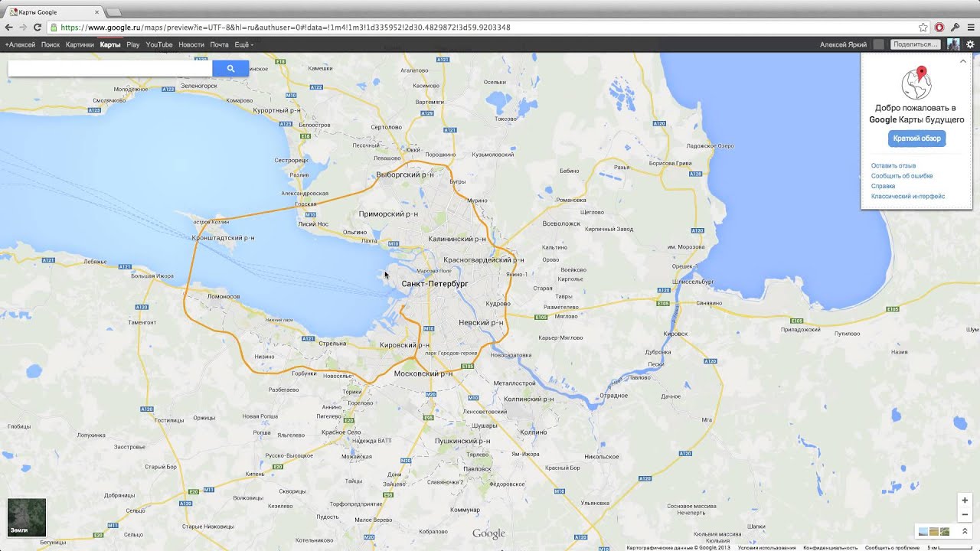This screenshot has width=980, height=551.
Task: Click the Приморский р-н label
Action: [388, 214]
